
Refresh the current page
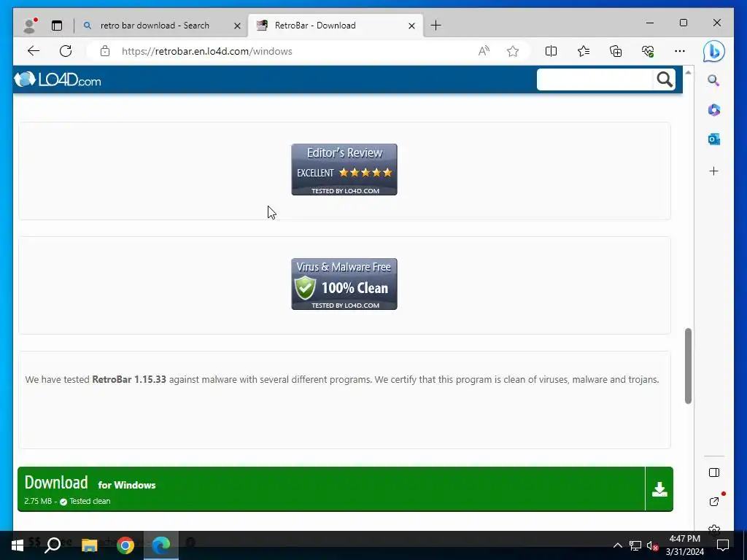(66, 51)
